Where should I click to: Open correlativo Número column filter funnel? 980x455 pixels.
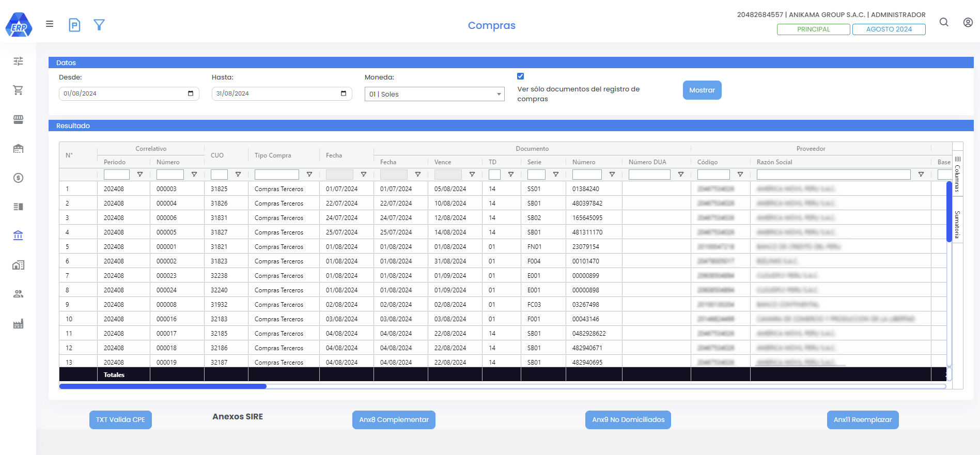(x=194, y=175)
